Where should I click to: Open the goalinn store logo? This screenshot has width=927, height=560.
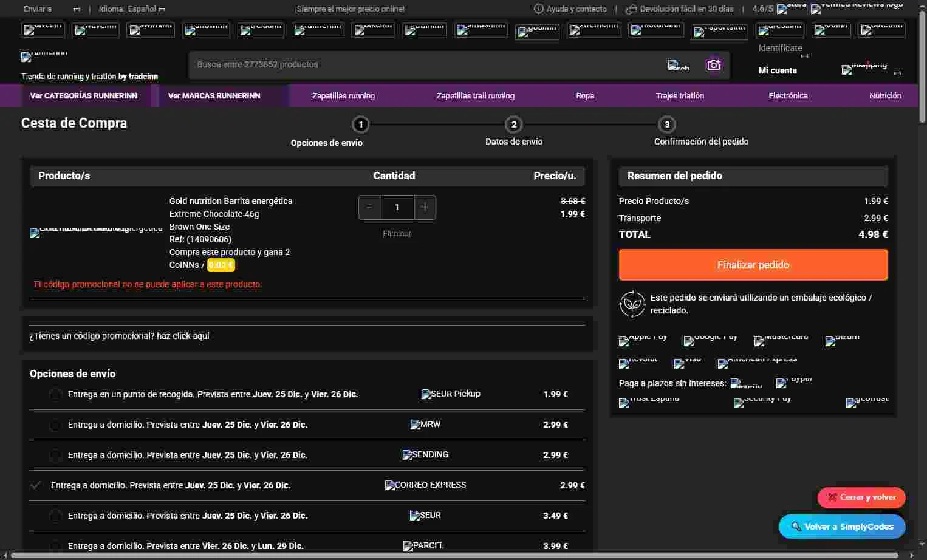click(537, 32)
